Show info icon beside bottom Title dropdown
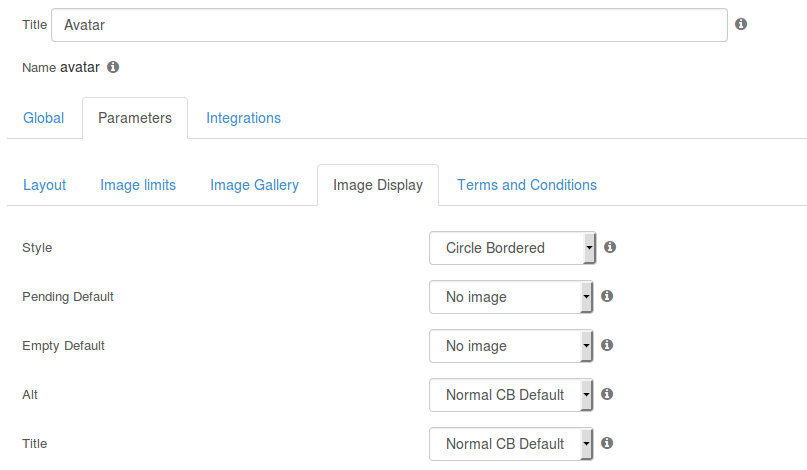 pos(607,443)
